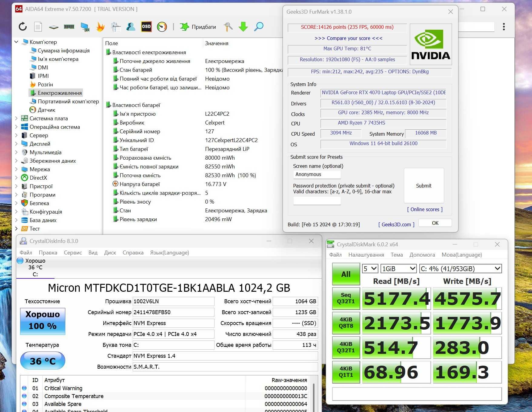Viewport: 532px width, 412px height.
Task: Select the Датчик sensor tree item
Action: pos(46,110)
